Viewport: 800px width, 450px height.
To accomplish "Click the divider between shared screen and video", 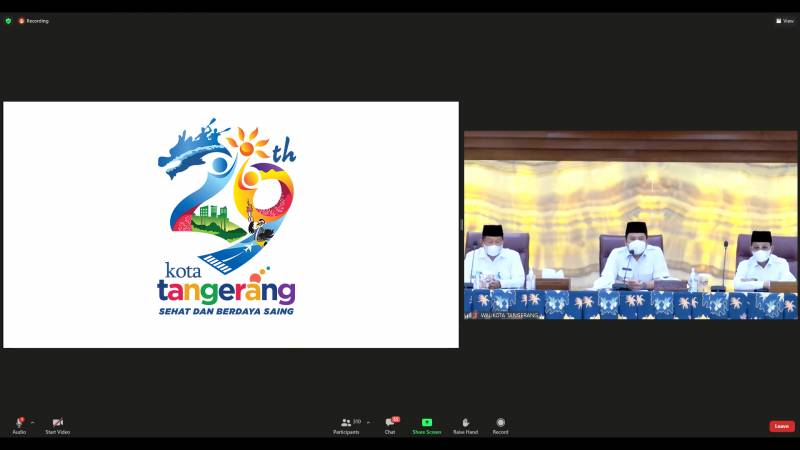I will (461, 225).
